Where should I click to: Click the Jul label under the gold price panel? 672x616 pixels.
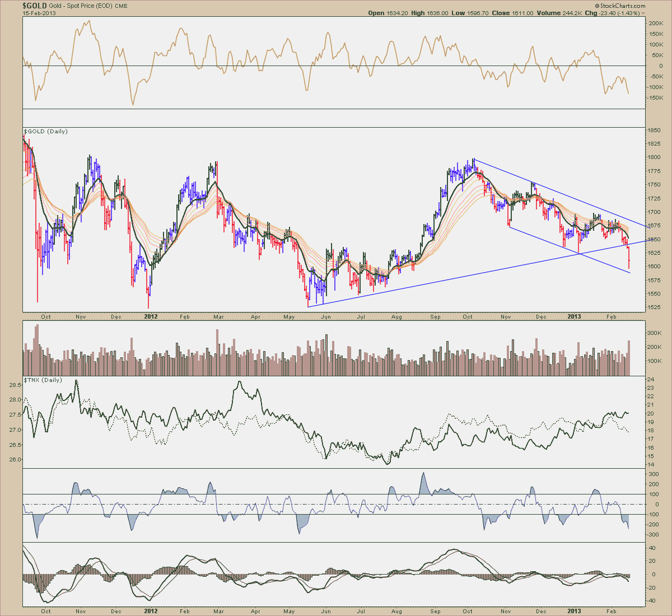click(361, 316)
